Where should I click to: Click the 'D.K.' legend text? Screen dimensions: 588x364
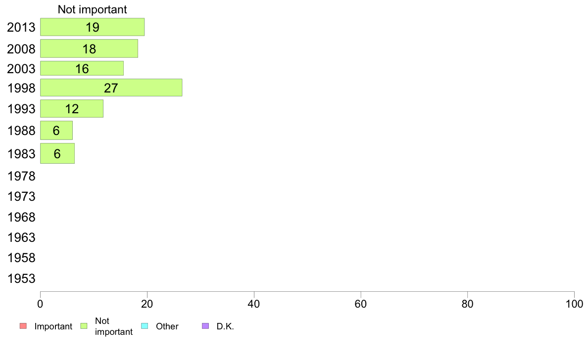[x=225, y=326]
